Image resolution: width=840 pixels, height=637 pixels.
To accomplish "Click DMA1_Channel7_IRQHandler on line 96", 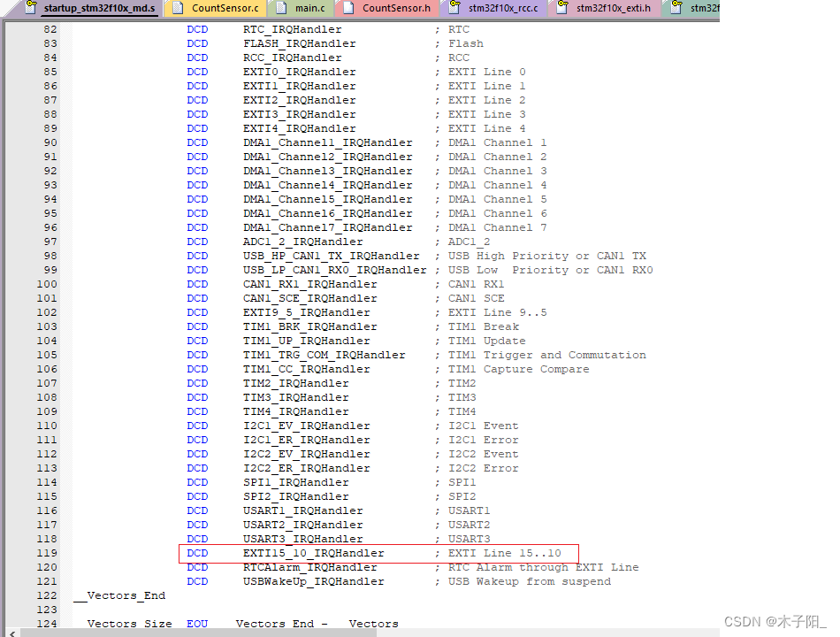I will [x=328, y=228].
